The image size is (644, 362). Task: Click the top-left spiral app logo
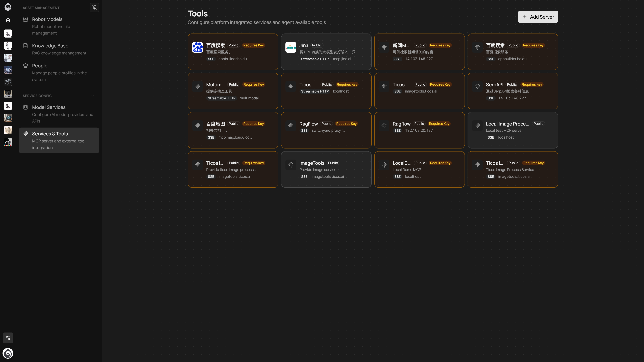pyautogui.click(x=8, y=7)
